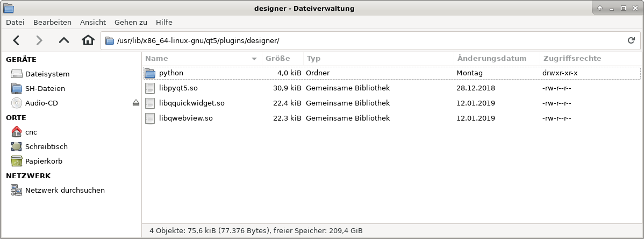The image size is (644, 239).
Task: Reload the current folder view
Action: coord(631,40)
